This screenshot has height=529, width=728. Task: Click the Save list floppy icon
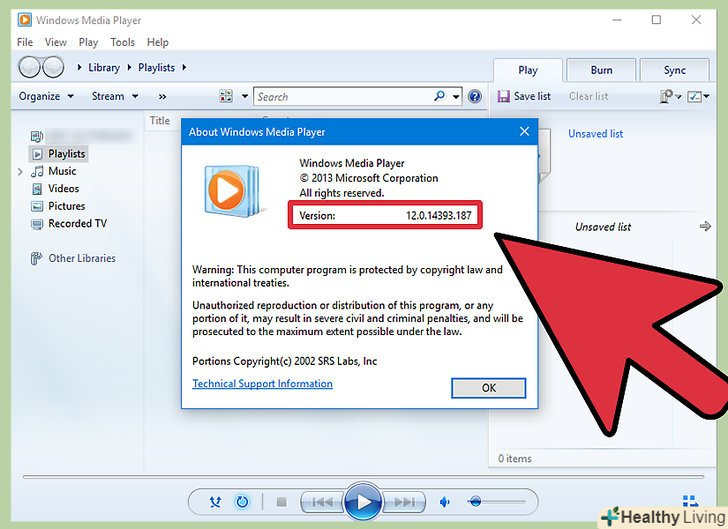(x=503, y=96)
